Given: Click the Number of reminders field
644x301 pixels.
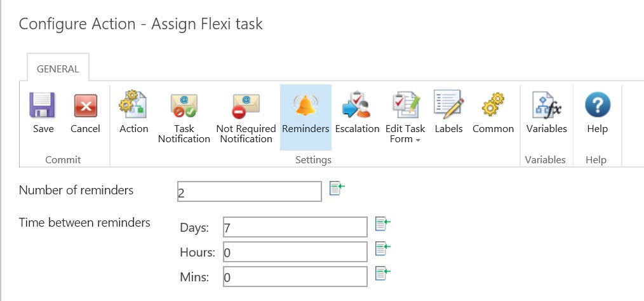Looking at the screenshot, I should coord(250,191).
